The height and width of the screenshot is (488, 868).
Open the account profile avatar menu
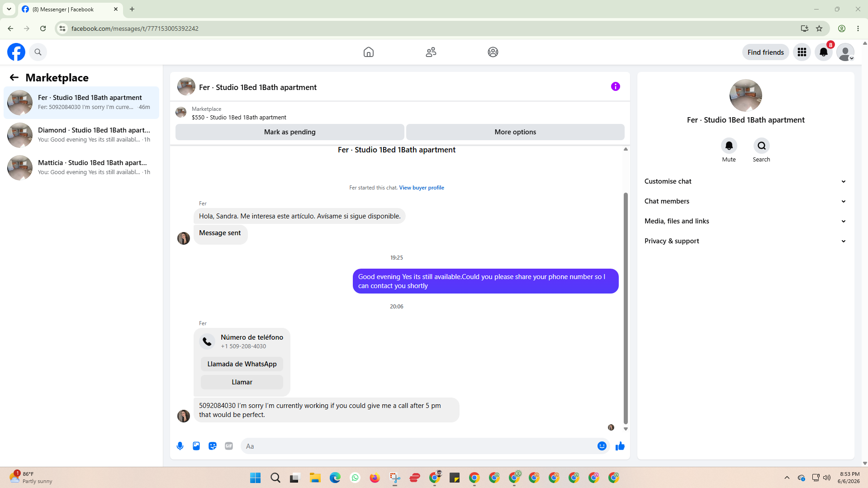click(845, 52)
